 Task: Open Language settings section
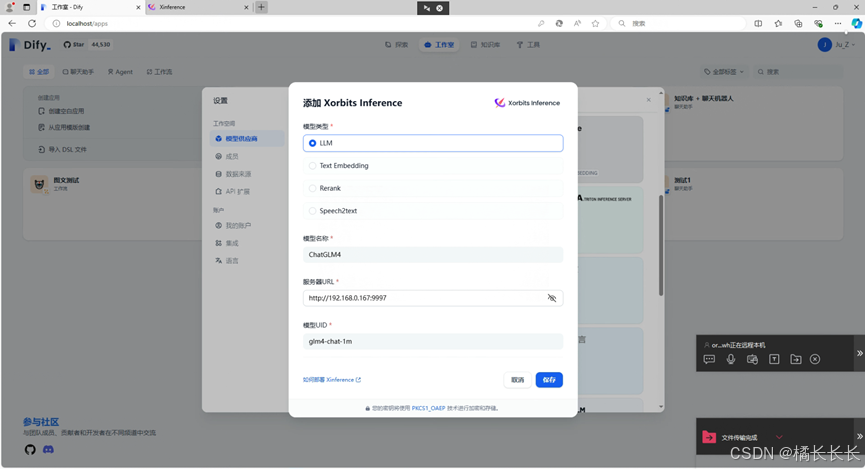tap(247, 260)
